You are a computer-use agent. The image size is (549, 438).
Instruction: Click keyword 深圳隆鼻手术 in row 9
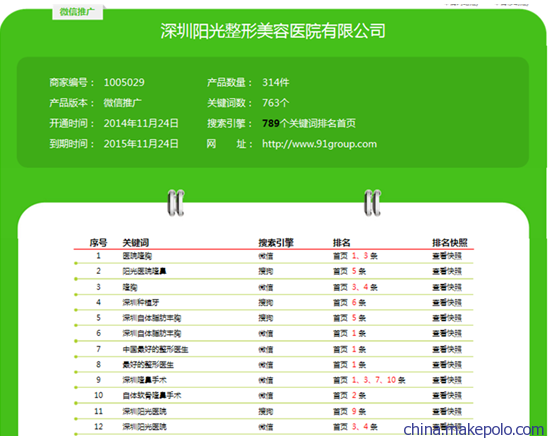pos(145,380)
